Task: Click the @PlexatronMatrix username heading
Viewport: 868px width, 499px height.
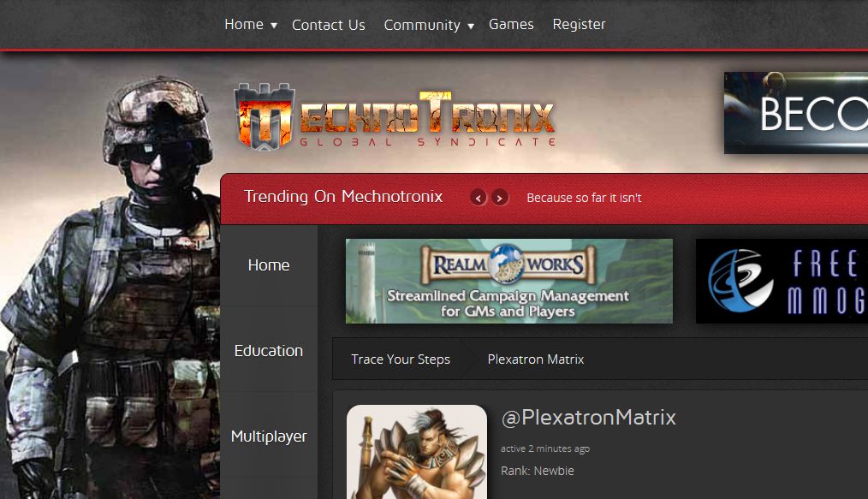Action: coord(588,417)
